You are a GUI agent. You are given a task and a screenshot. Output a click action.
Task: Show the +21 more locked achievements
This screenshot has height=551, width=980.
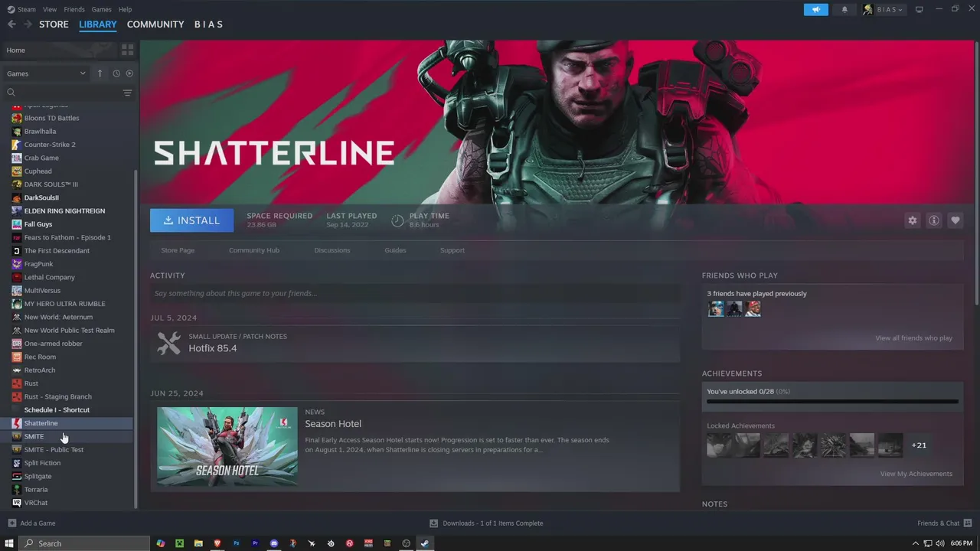(919, 445)
